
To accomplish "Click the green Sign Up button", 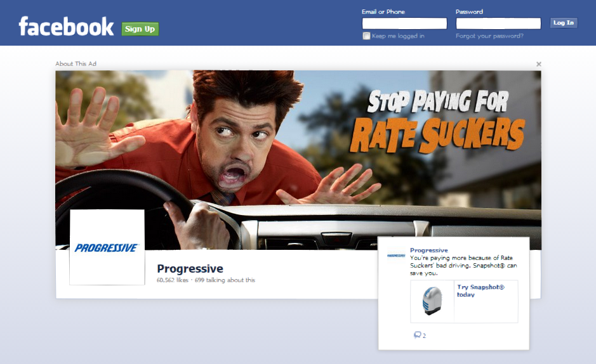I will coord(140,29).
